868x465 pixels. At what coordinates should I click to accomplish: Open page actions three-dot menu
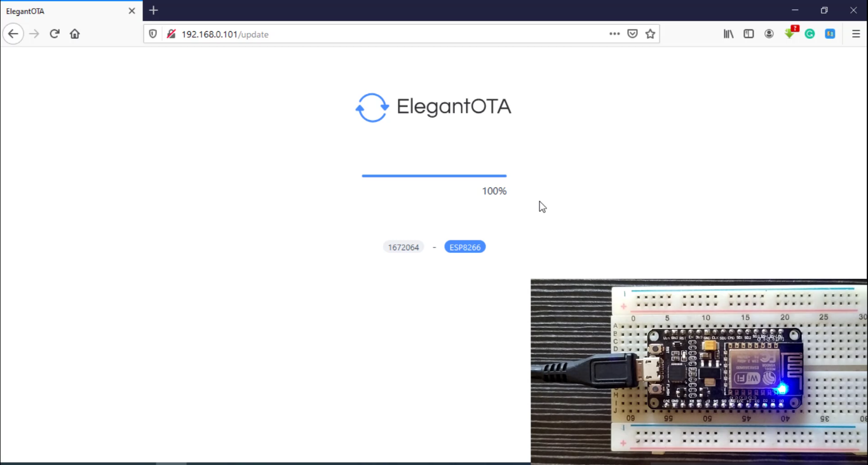click(x=614, y=34)
